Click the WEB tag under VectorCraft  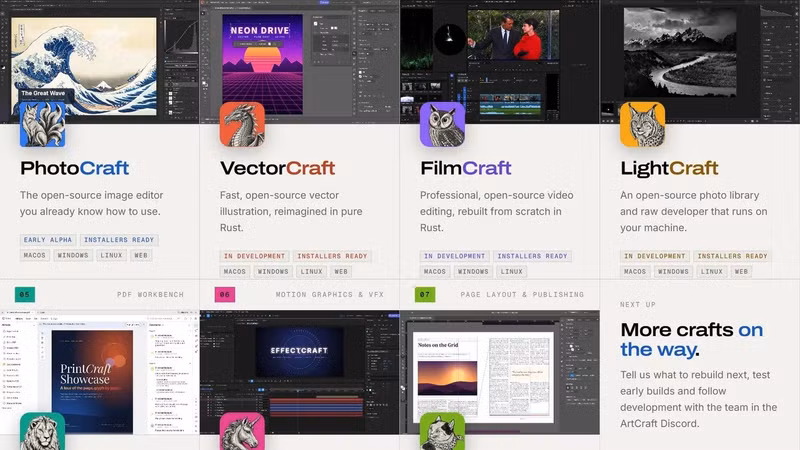(x=341, y=271)
